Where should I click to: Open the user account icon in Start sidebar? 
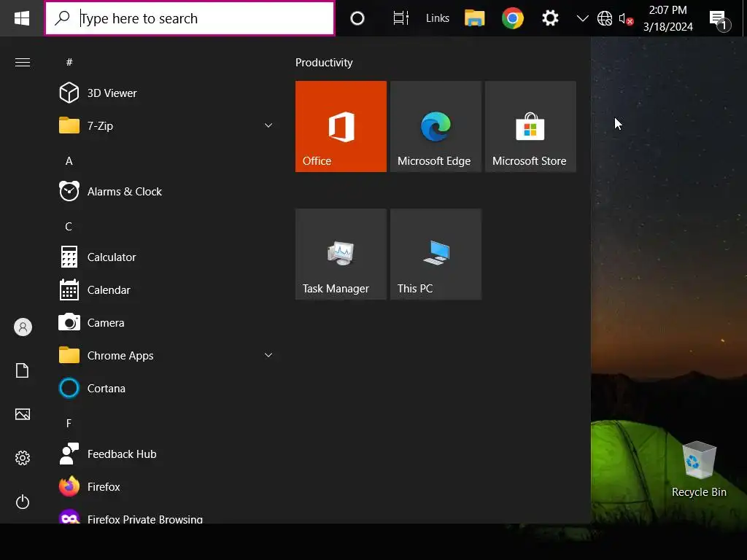23,327
